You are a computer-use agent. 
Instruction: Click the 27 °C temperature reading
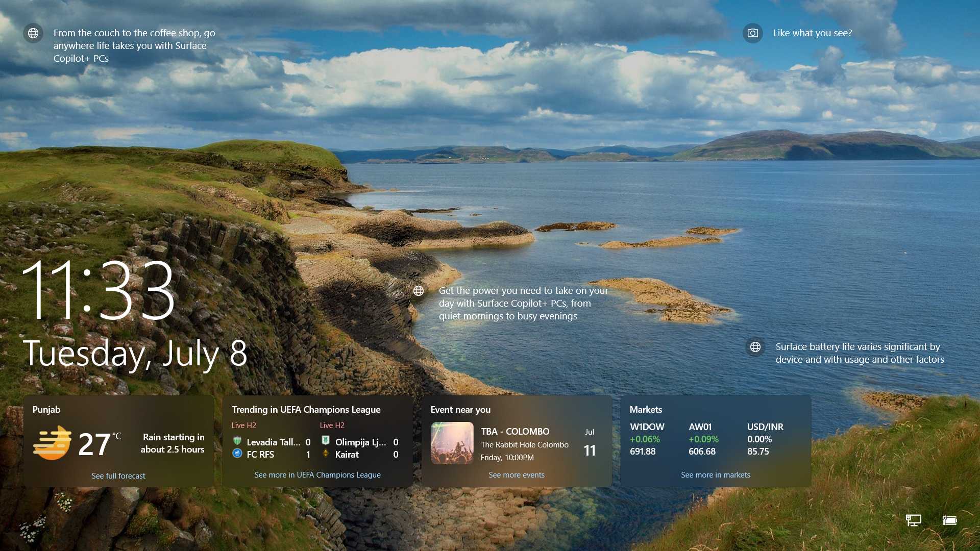(99, 443)
